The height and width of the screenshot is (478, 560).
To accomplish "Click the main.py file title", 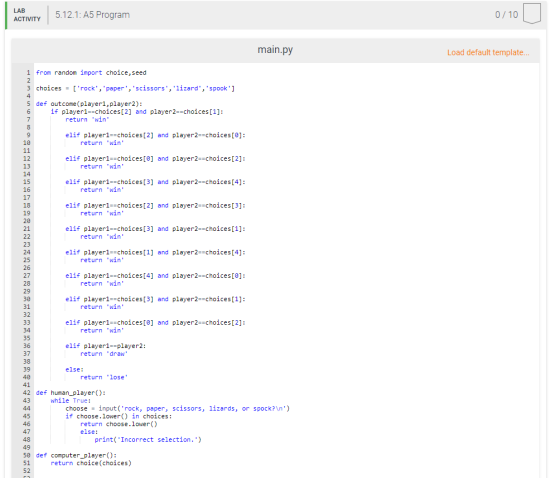I will coord(275,50).
